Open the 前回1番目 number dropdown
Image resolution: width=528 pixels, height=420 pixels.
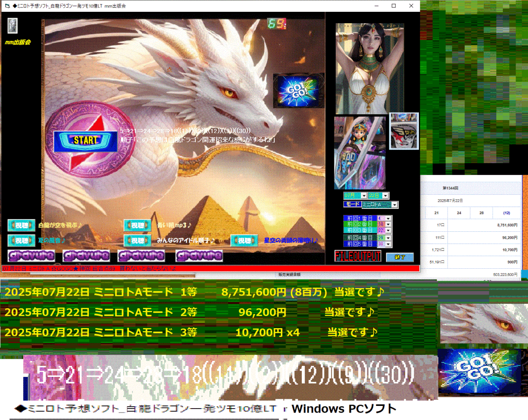pos(389,218)
